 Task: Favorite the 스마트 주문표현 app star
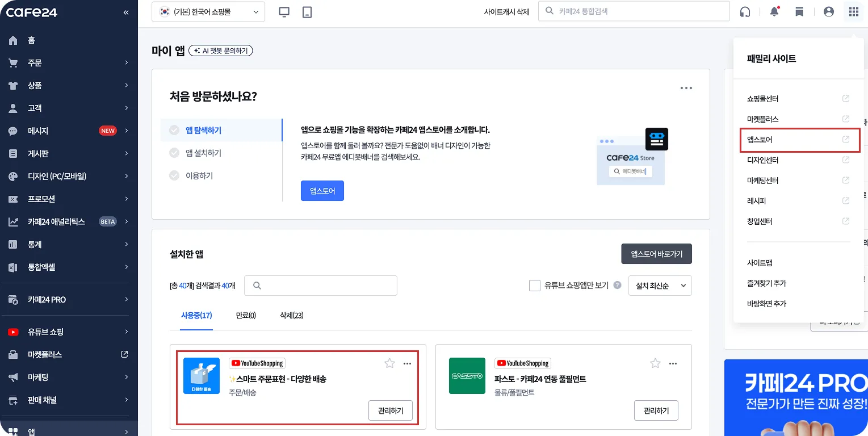pos(389,363)
